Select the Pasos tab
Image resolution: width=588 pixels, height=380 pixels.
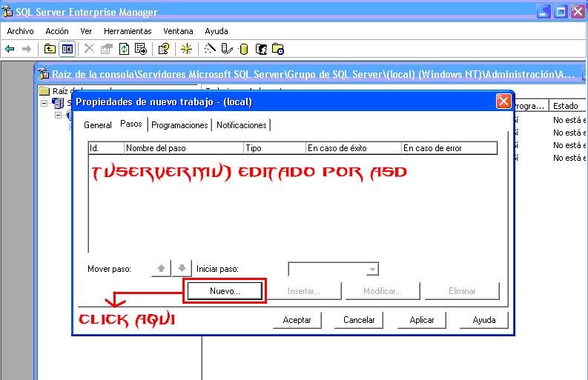[x=131, y=124]
